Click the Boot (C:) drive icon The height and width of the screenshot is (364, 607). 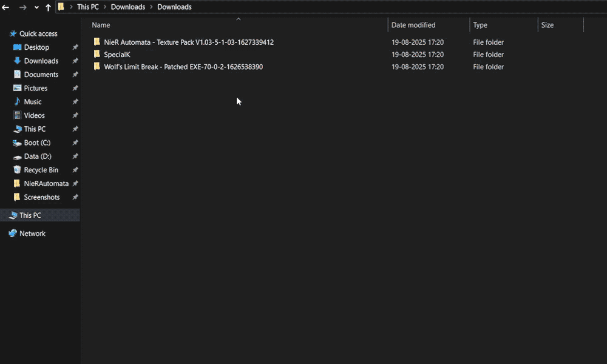pos(17,143)
